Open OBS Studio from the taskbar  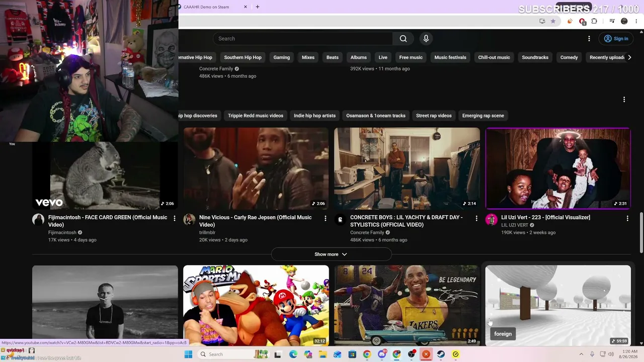coord(412,354)
